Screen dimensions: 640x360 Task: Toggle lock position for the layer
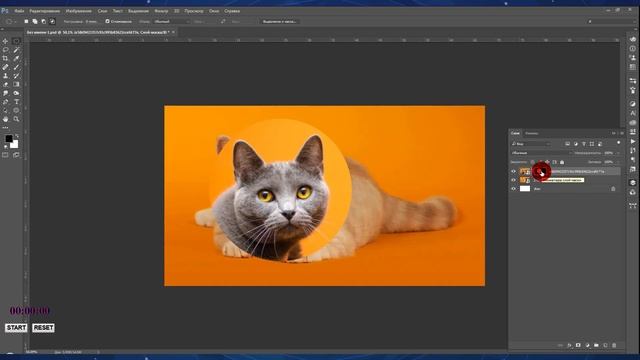[547, 162]
